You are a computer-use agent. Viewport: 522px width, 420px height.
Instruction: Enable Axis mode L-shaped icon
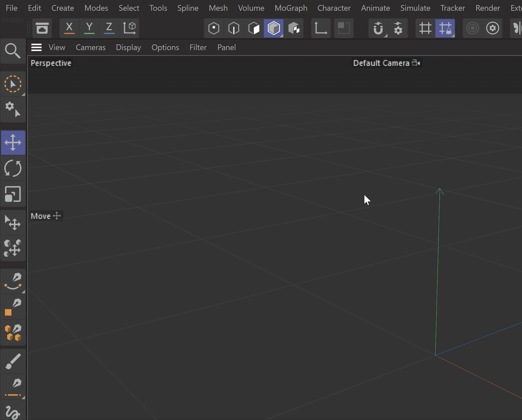coord(321,28)
